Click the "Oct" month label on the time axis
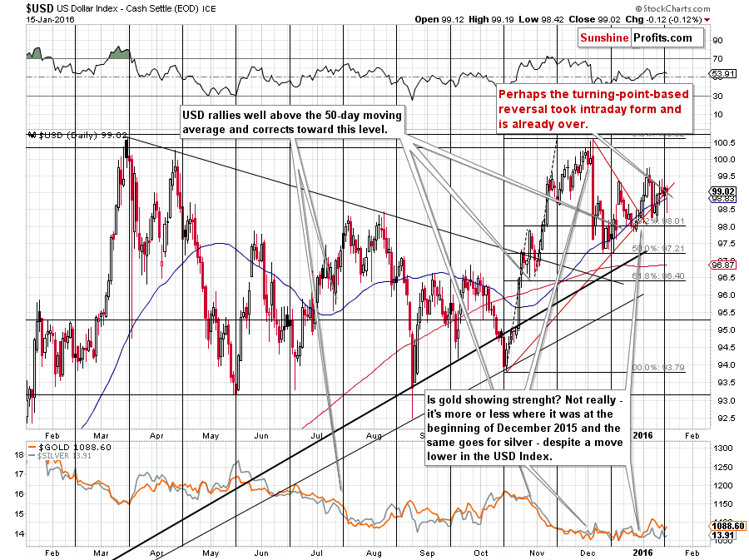The image size is (749, 560). click(480, 553)
